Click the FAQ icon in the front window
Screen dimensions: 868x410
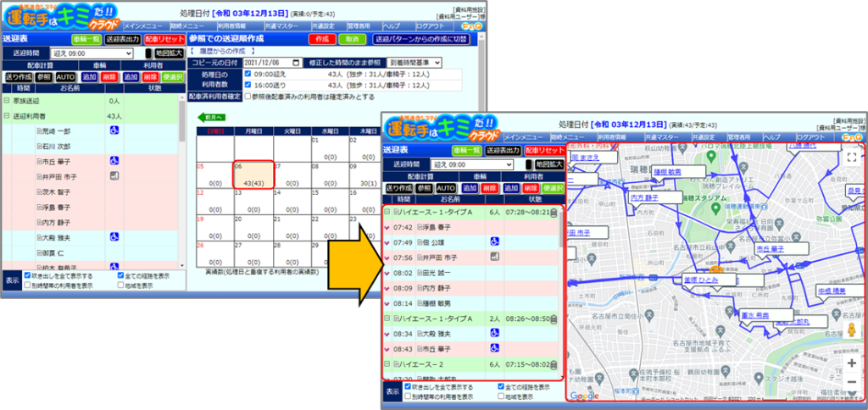(853, 136)
